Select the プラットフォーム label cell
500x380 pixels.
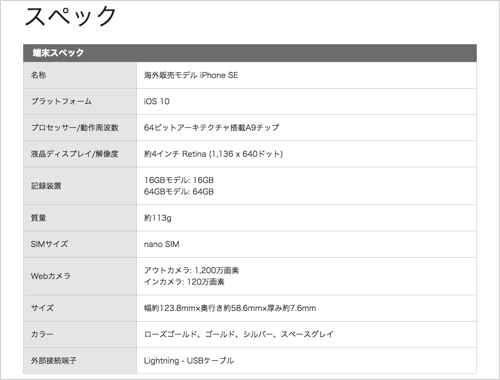[80, 101]
